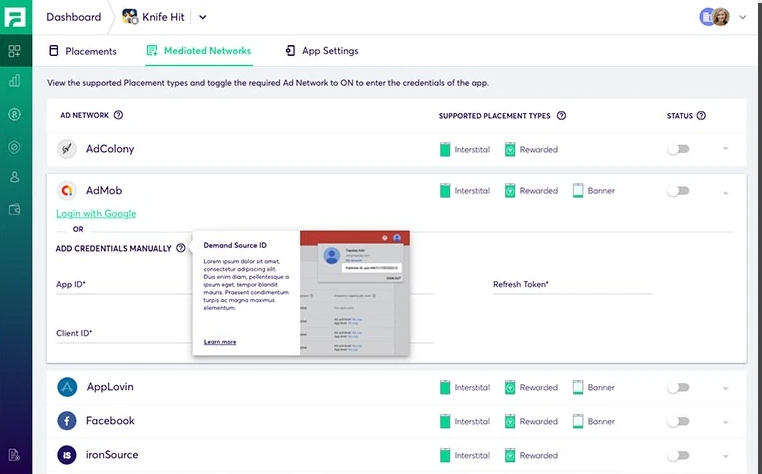Viewport: 762px width, 474px height.
Task: Click Learn more in the tooltip
Action: (x=220, y=342)
